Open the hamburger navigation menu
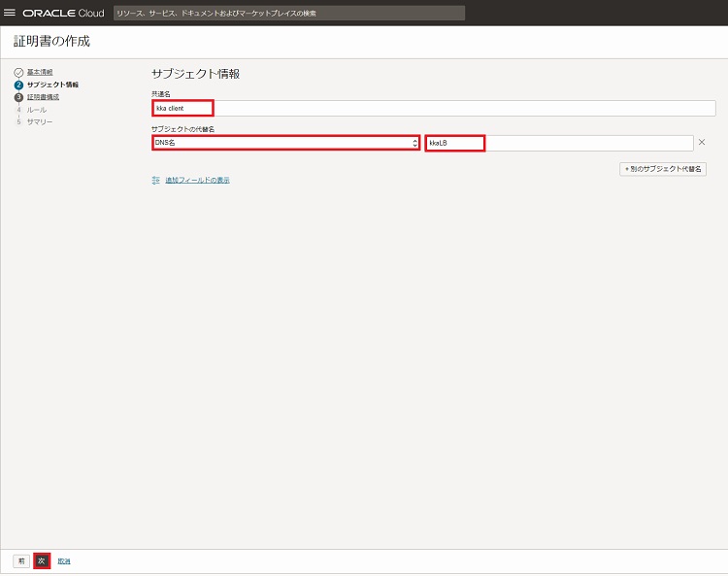The width and height of the screenshot is (728, 576). point(11,14)
